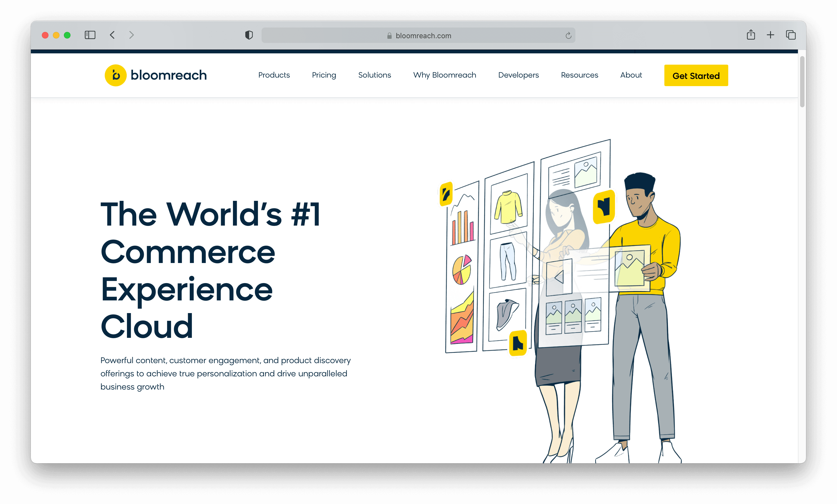The width and height of the screenshot is (837, 504).
Task: Open the About navigation link
Action: click(631, 75)
